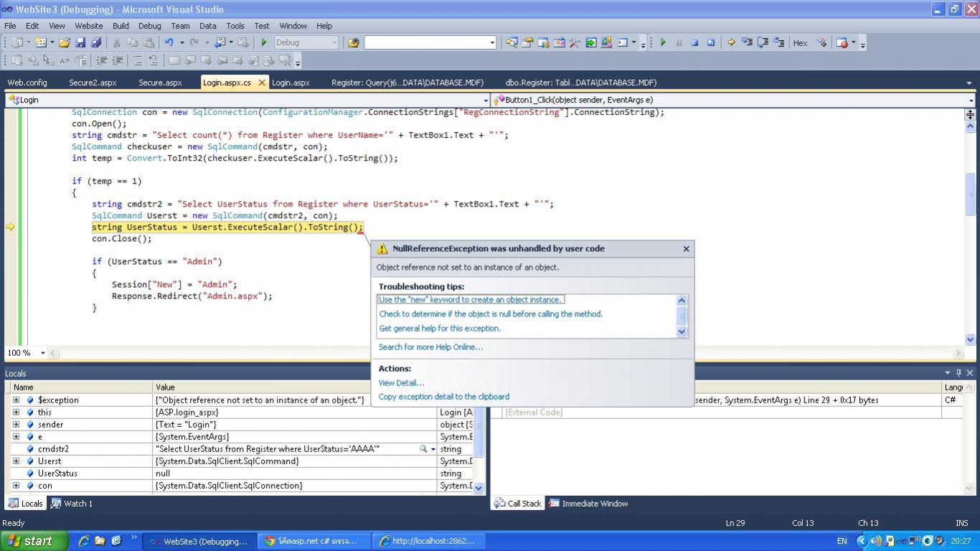Click the green Start Debugging icon beside Debug
The width and height of the screenshot is (980, 551).
(264, 43)
